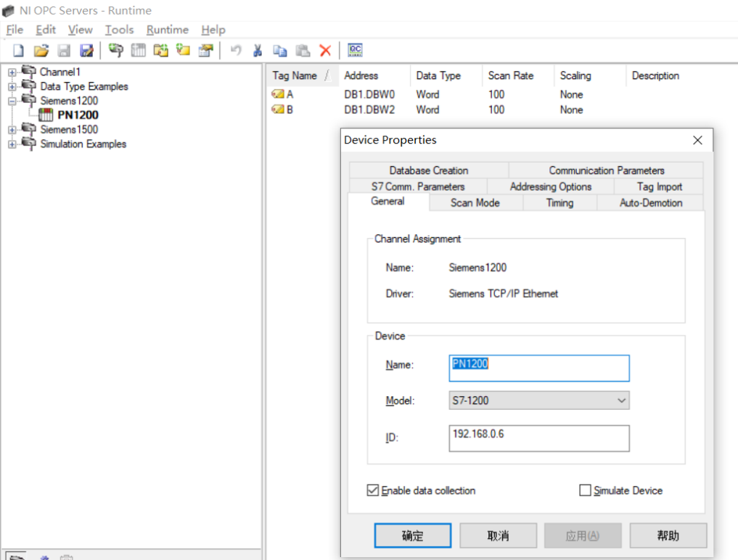
Task: Click the New Tag Group icon
Action: (160, 51)
